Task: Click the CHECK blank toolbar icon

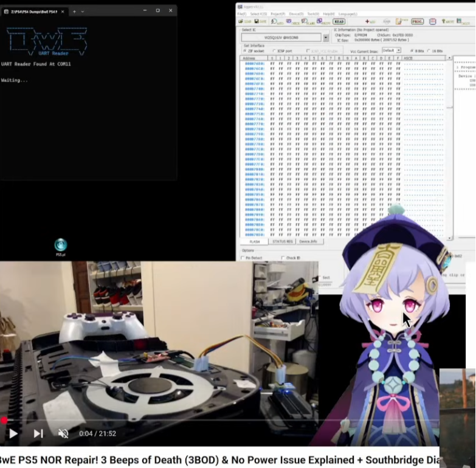Action: pyautogui.click(x=292, y=21)
